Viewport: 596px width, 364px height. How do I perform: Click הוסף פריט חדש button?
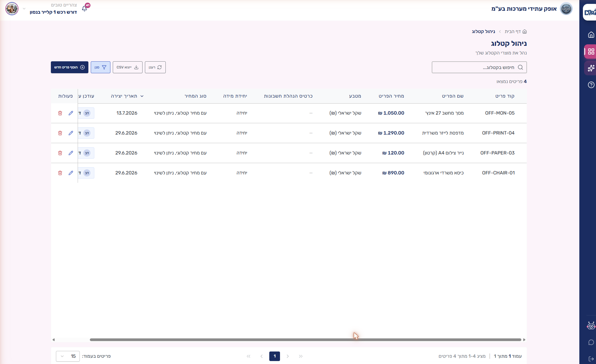tap(70, 67)
